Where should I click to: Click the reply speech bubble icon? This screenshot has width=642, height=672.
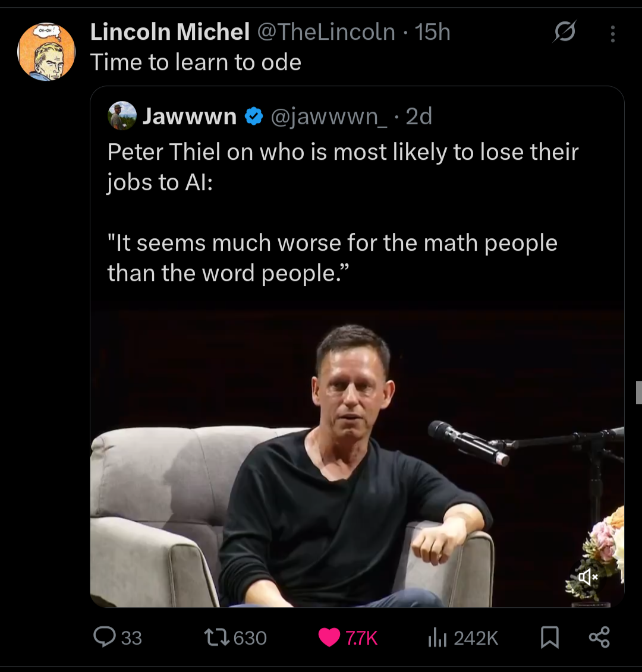(105, 637)
